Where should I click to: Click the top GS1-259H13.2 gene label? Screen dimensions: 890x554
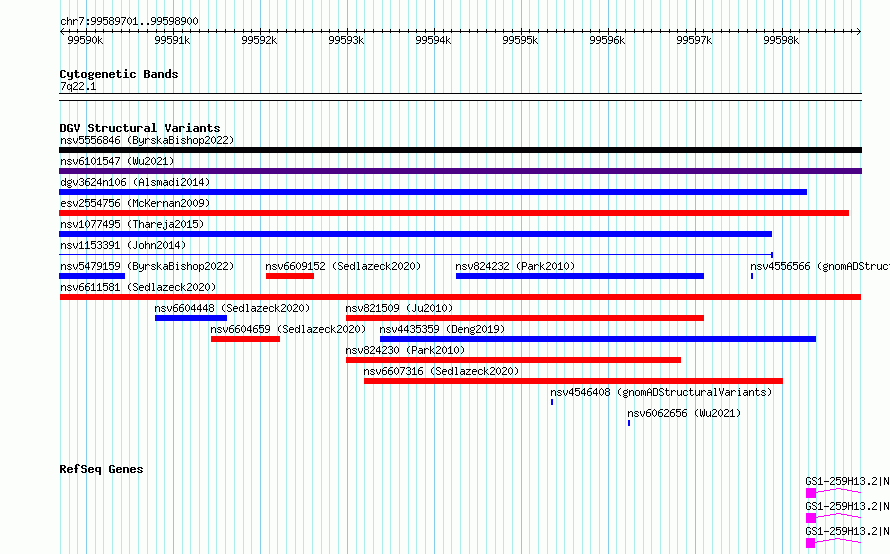[847, 481]
